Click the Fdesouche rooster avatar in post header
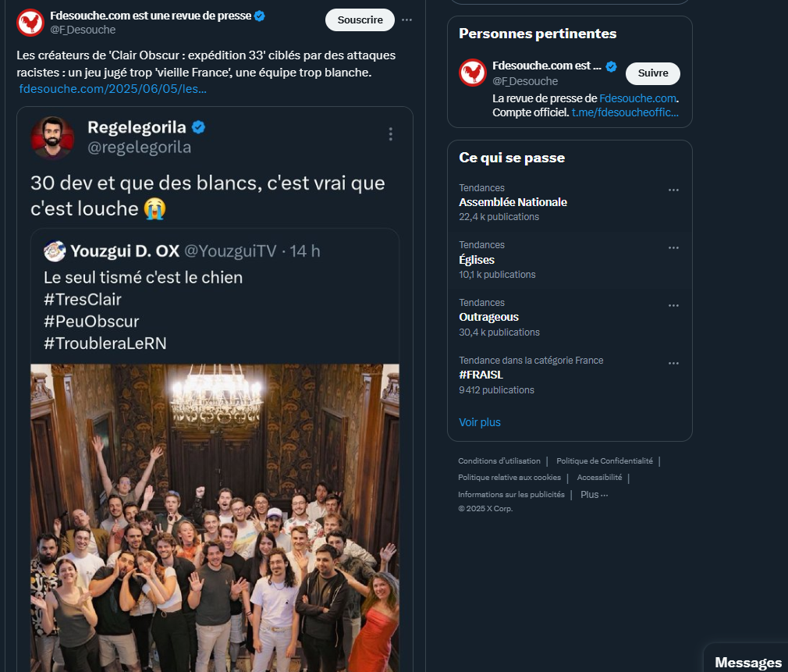Screen dimensions: 788x672 [x=30, y=22]
